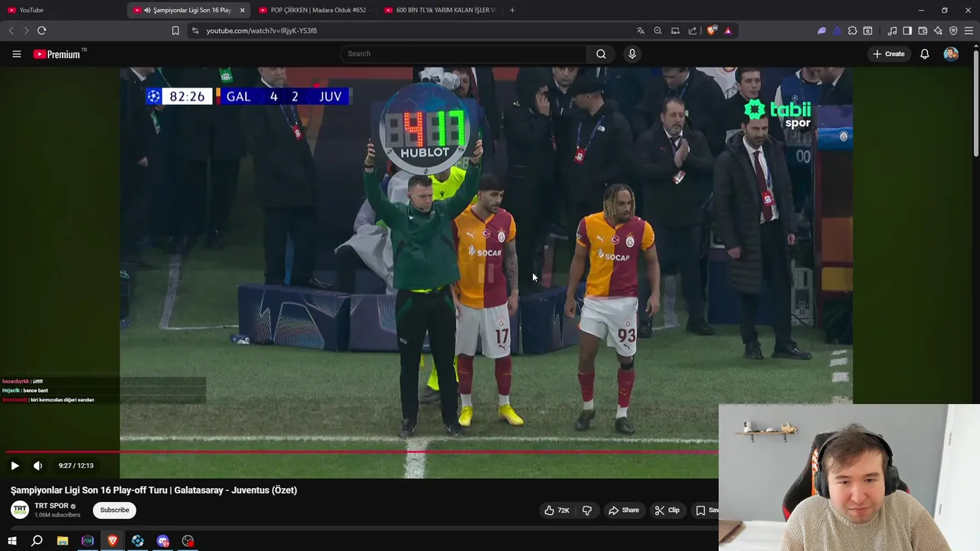Open the Brave Wallet icon

click(923, 31)
